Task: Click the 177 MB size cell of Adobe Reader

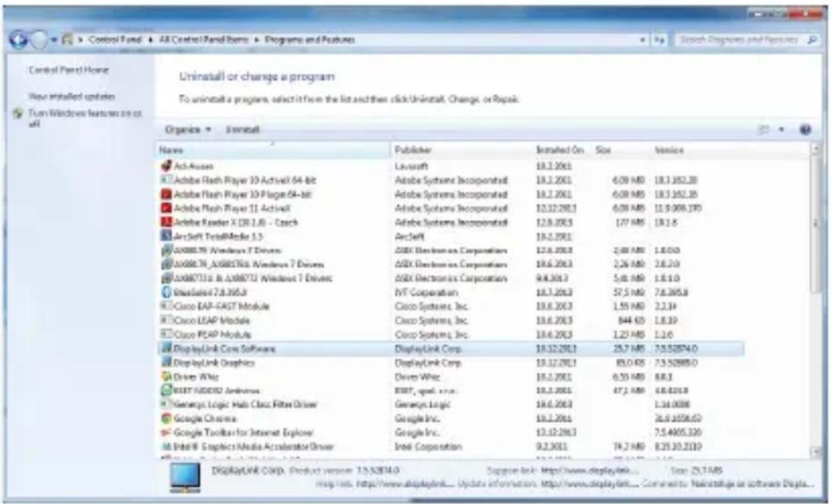Action: [x=630, y=222]
